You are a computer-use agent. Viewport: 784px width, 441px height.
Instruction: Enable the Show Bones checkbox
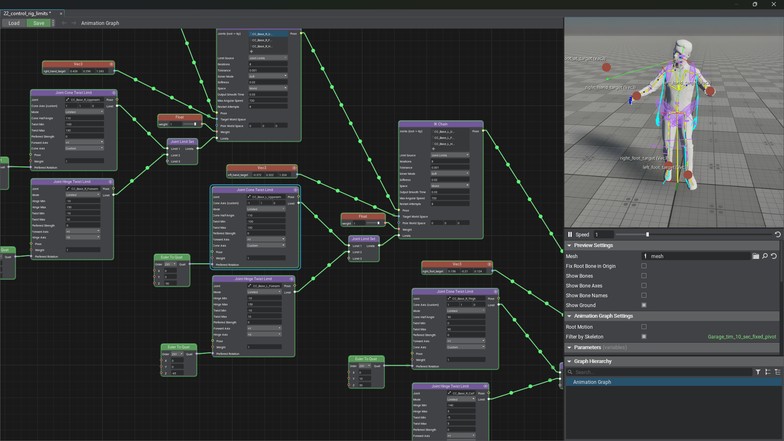pos(644,276)
